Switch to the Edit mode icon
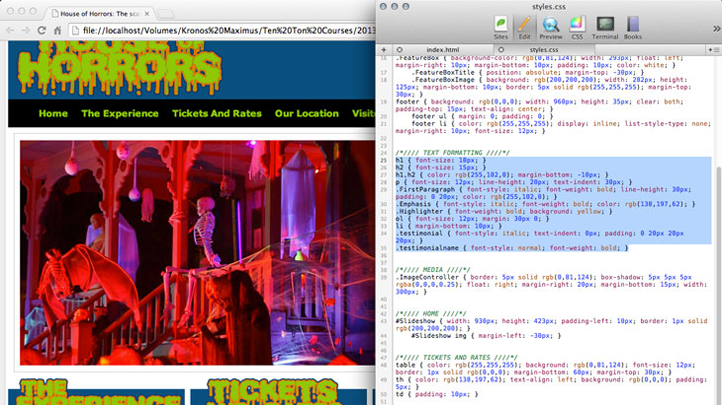Screen dimensions: 722x405 (524, 25)
